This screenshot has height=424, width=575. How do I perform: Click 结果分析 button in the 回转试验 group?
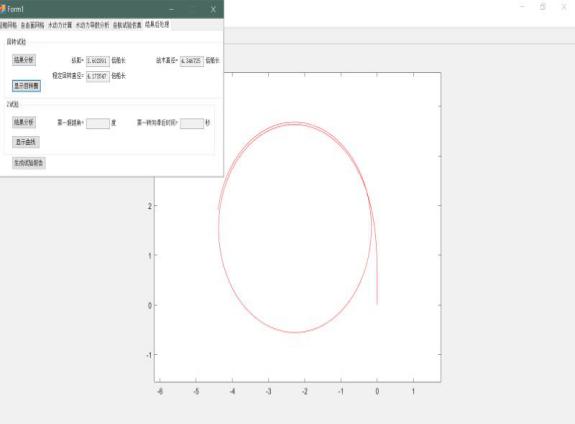pos(24,60)
